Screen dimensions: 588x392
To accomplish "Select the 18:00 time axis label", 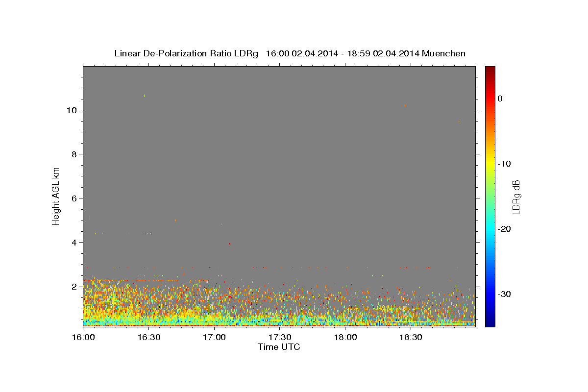I will 345,338.
